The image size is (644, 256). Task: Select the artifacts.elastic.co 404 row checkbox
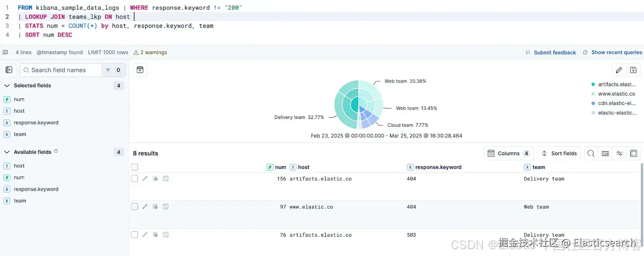(x=135, y=179)
